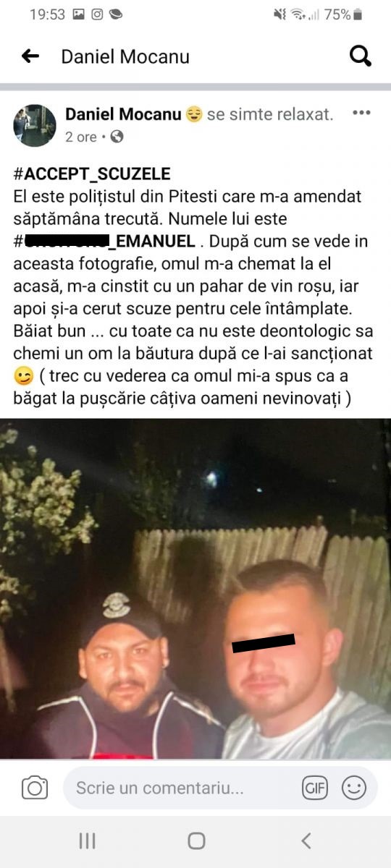
Task: Tap the battery 75% status indicator
Action: tap(343, 14)
